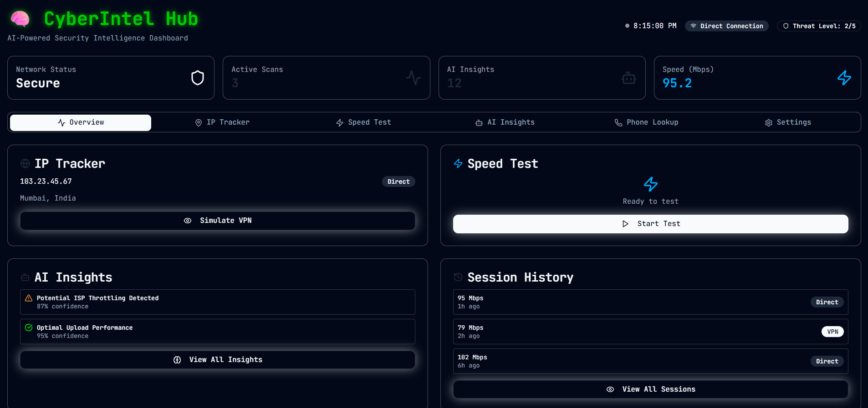The image size is (868, 408).
Task: Click the robot icon in AI Insights card
Action: [628, 78]
